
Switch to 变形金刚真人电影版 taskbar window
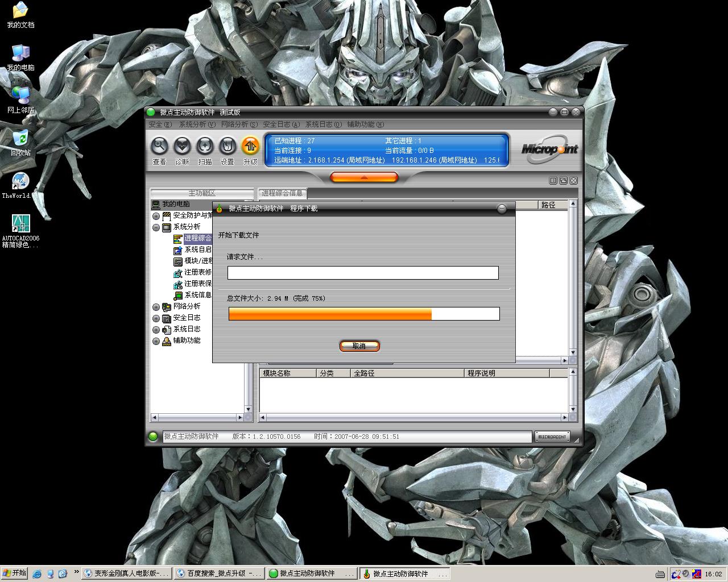(x=126, y=573)
